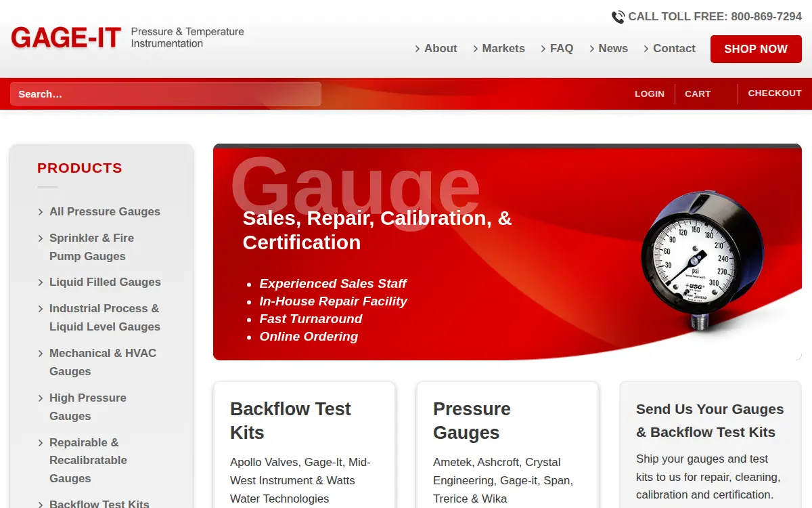Click the SHOP NOW button
Screen dimensions: 812x508
tap(756, 49)
